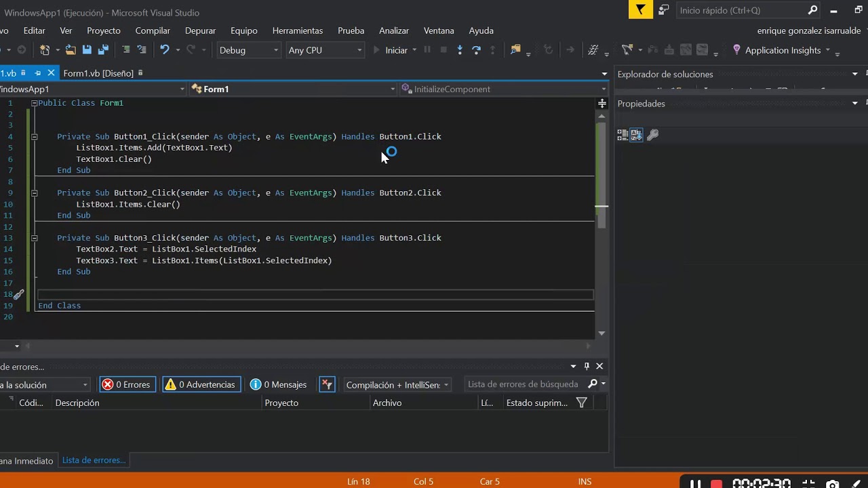The width and height of the screenshot is (868, 488).
Task: Open the Find in Files toolbar icon
Action: pos(515,50)
